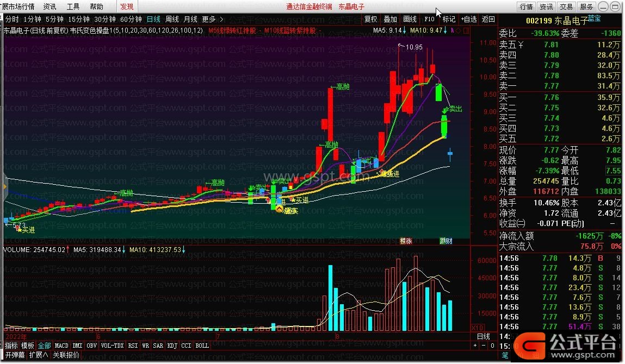The image size is (625, 364).
Task: Click the 0 reset button under 日线
Action: tap(492, 346)
